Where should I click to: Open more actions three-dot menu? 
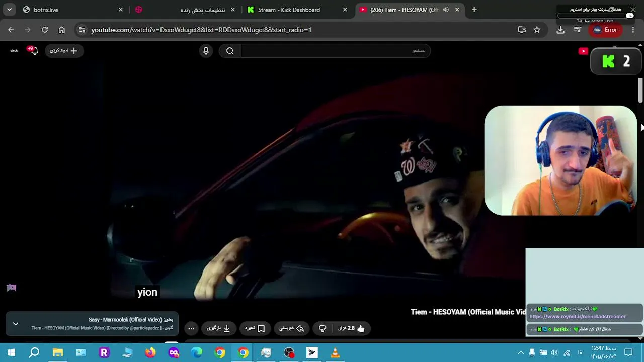191,328
